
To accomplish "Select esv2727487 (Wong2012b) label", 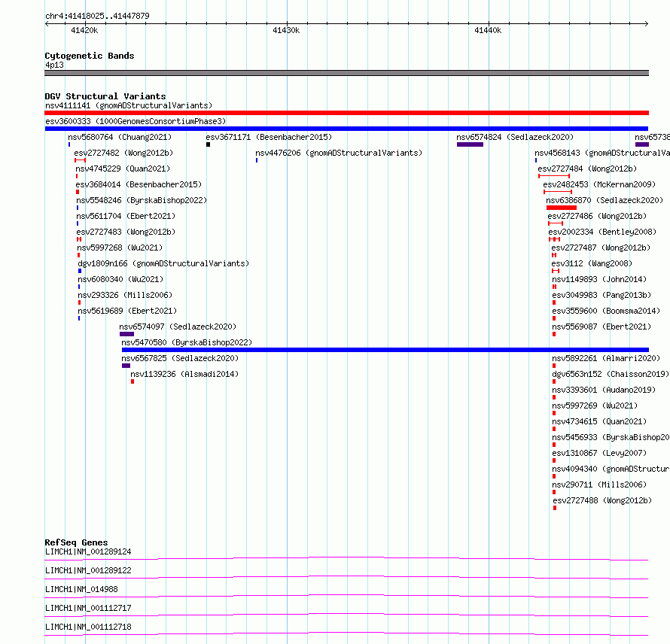I will (x=601, y=248).
